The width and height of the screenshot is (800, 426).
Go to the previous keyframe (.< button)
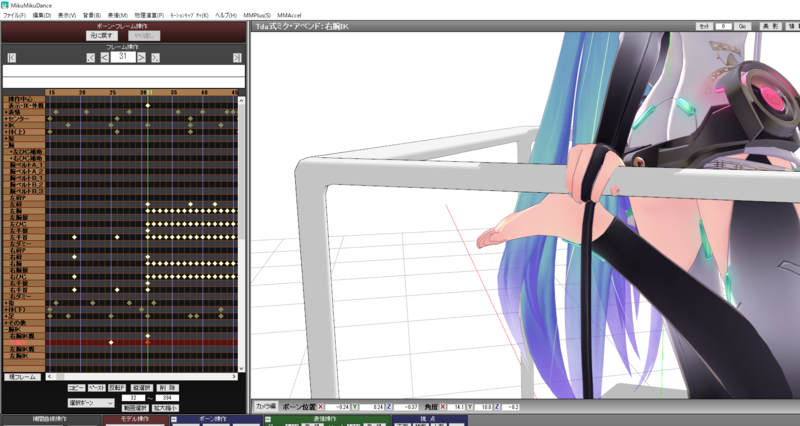click(x=91, y=58)
